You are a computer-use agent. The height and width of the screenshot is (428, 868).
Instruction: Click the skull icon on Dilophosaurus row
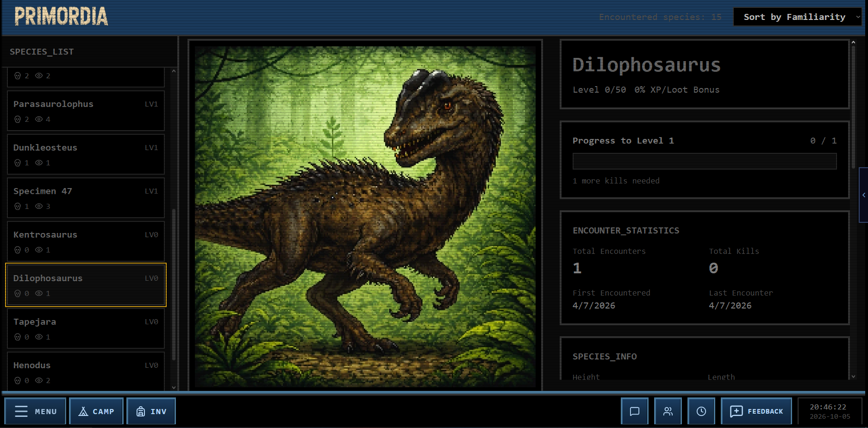(18, 294)
